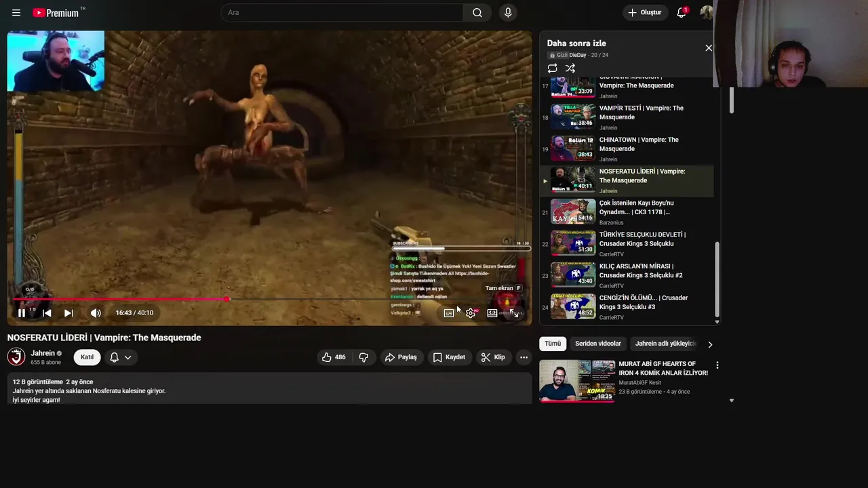The height and width of the screenshot is (488, 868).
Task: Open MURAT ABİ GF recommended video thumbnail
Action: click(x=577, y=381)
